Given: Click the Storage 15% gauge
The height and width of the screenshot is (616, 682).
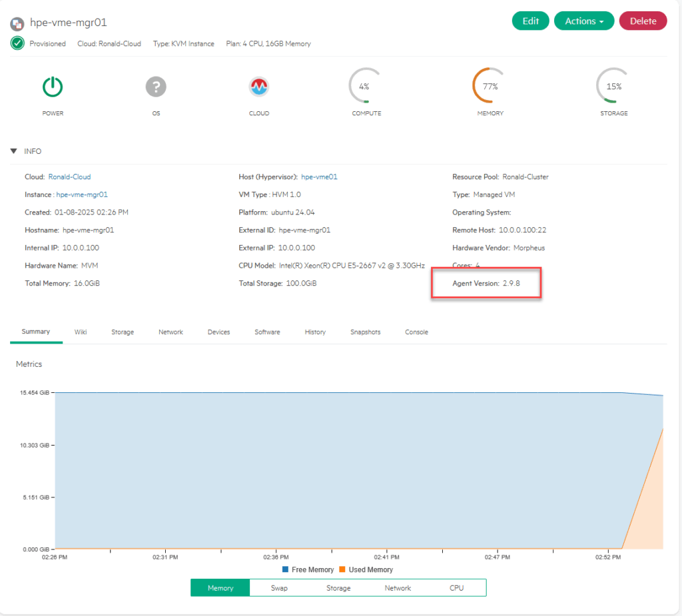Looking at the screenshot, I should (613, 87).
